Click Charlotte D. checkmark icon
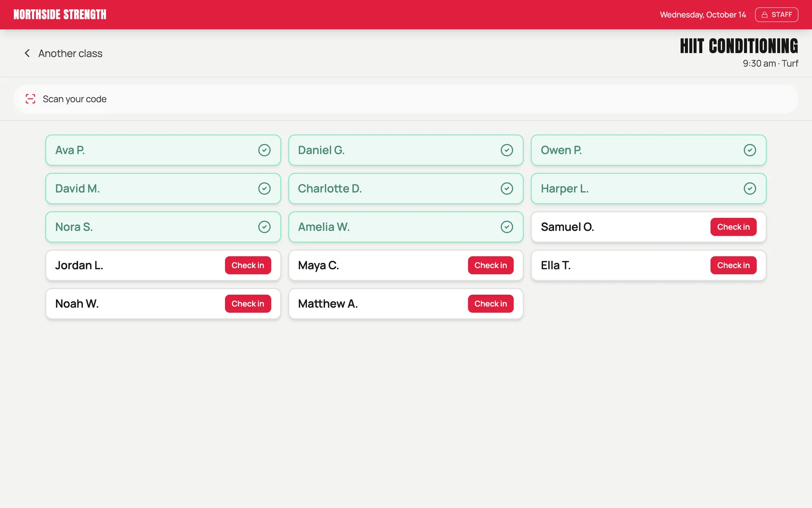Image resolution: width=812 pixels, height=508 pixels. coord(507,188)
